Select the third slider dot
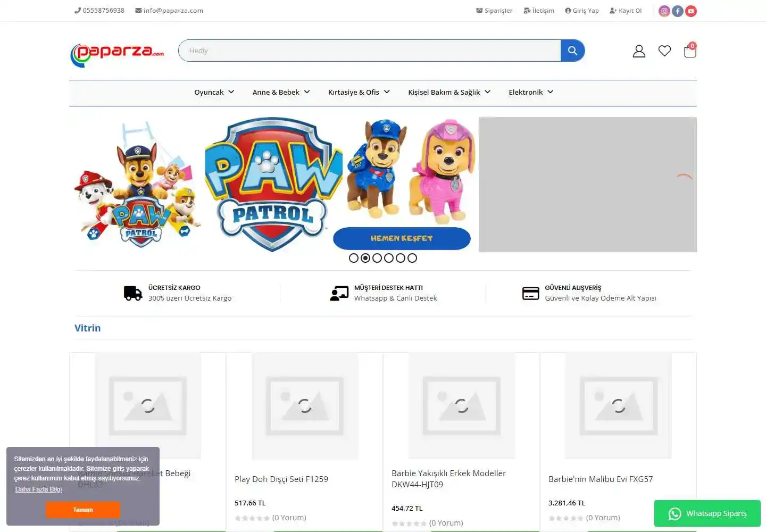This screenshot has width=766, height=532. [x=377, y=258]
